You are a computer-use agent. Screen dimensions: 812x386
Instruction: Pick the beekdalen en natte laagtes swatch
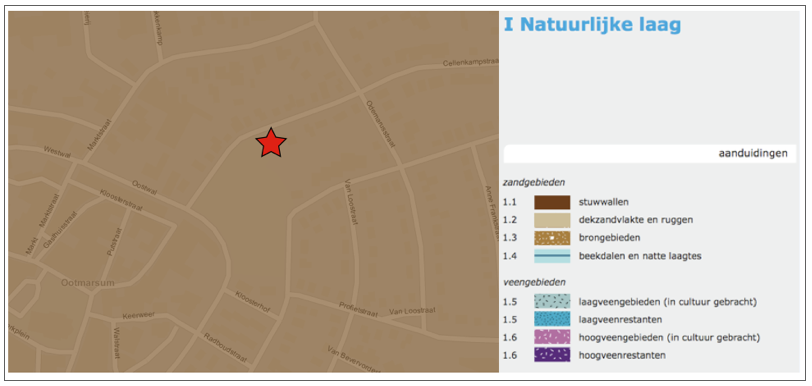(x=552, y=256)
